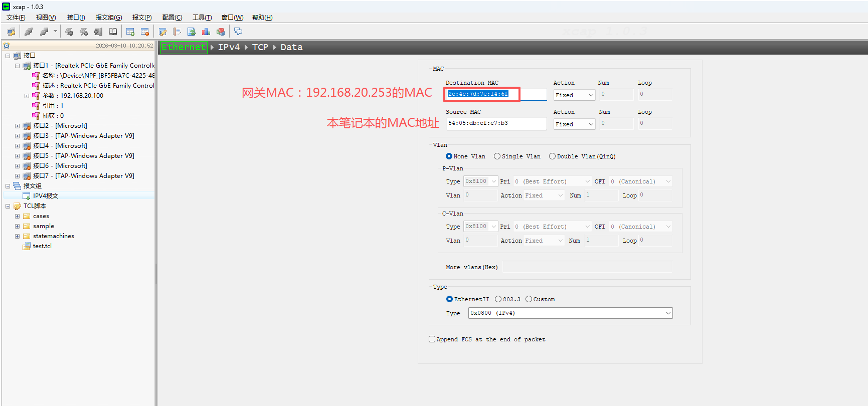Open the 工具(T) menu
This screenshot has height=406, width=868.
coord(202,18)
